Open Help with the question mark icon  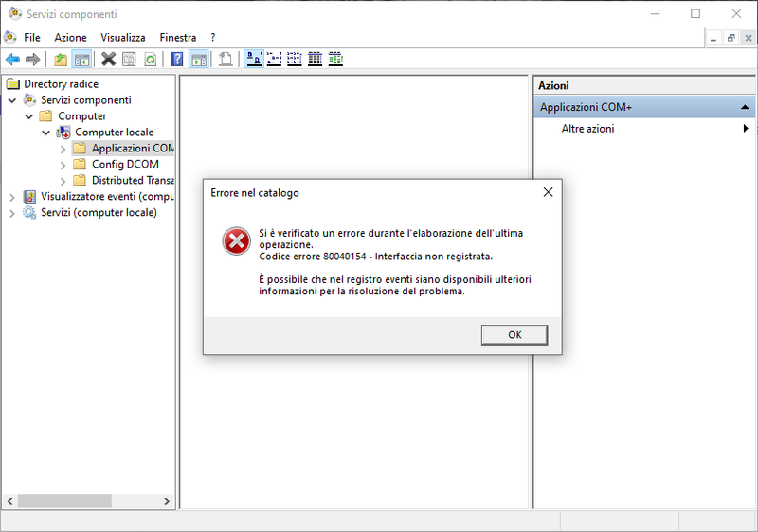pos(177,60)
